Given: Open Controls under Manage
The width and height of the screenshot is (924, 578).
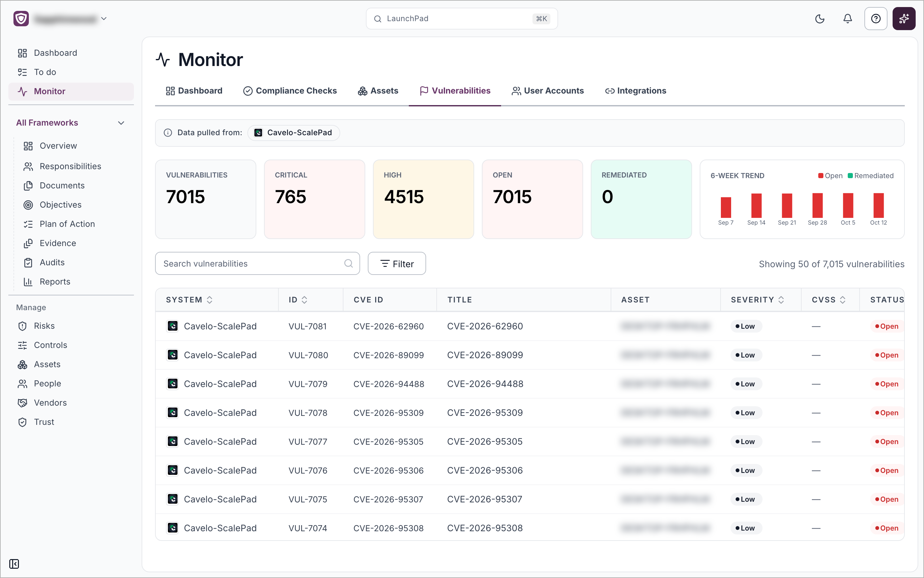Looking at the screenshot, I should click(x=71, y=345).
